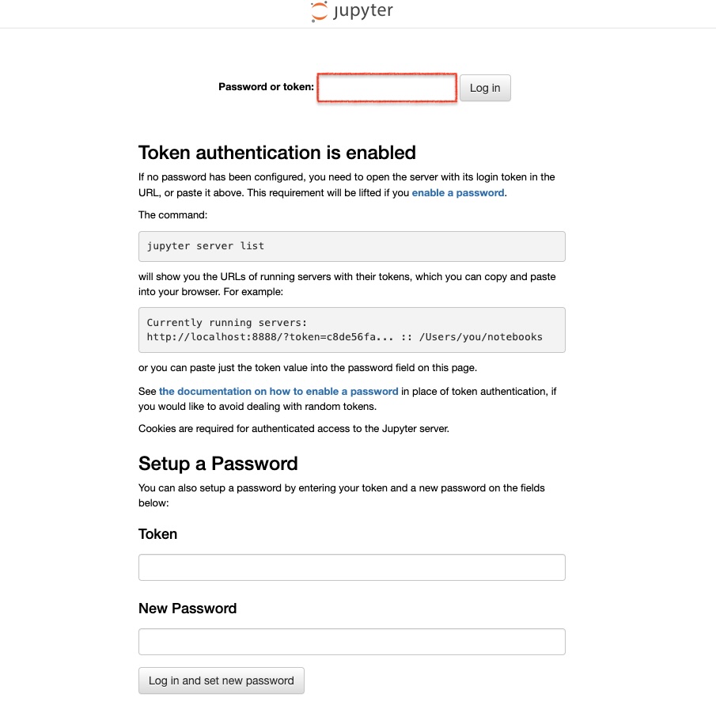This screenshot has height=728, width=716.
Task: Focus the "Password or token" input field
Action: (x=387, y=88)
